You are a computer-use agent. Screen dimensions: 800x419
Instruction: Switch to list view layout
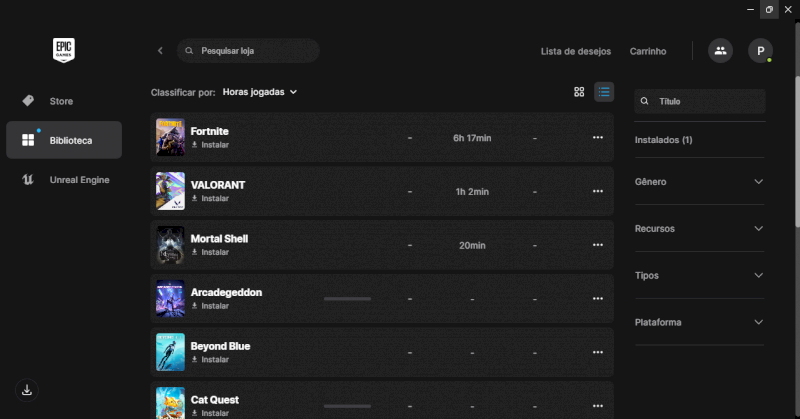point(604,92)
